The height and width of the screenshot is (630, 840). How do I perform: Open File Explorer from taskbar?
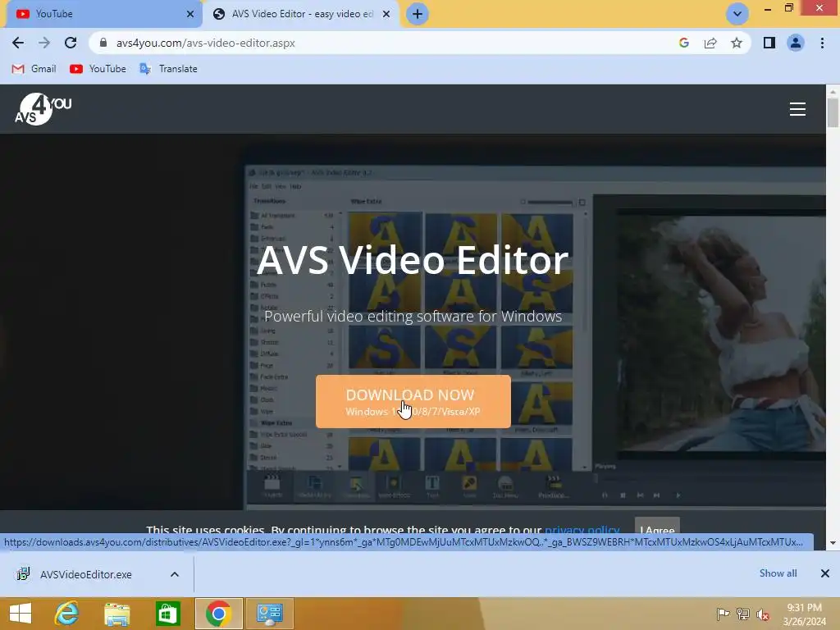[x=116, y=614]
